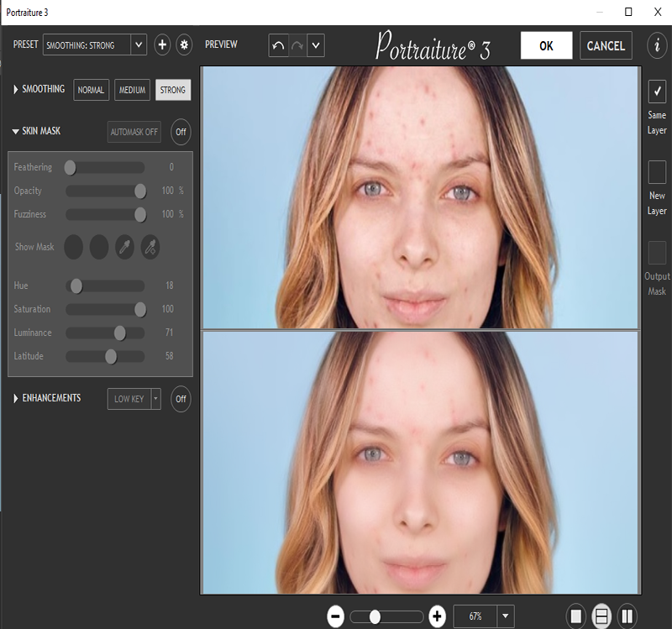Viewport: 672px width, 629px height.
Task: Click the zoom slider handle
Action: 375,617
